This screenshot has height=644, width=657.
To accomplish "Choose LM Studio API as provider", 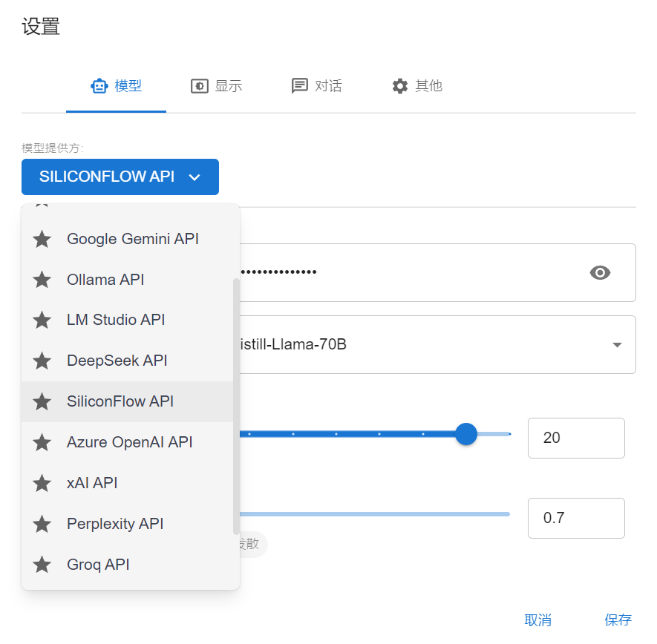I will [128, 321].
